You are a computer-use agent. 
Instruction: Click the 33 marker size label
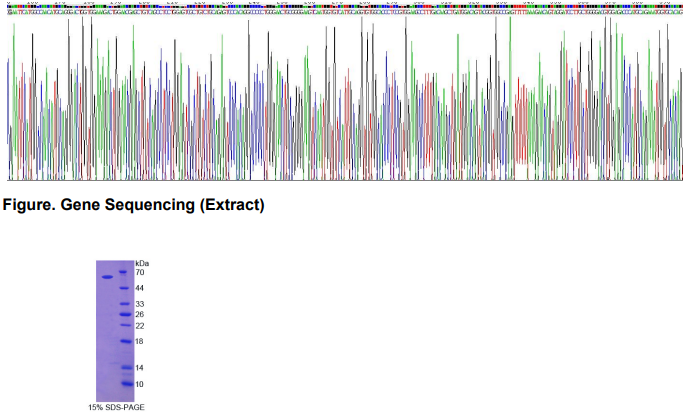coord(140,304)
